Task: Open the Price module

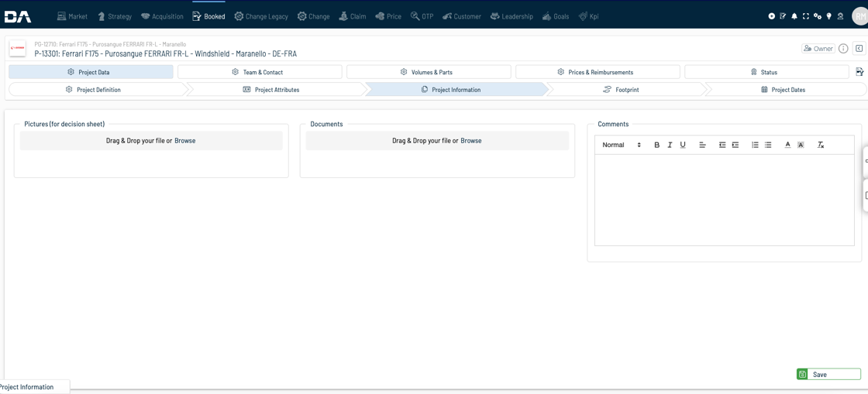Action: (x=388, y=16)
